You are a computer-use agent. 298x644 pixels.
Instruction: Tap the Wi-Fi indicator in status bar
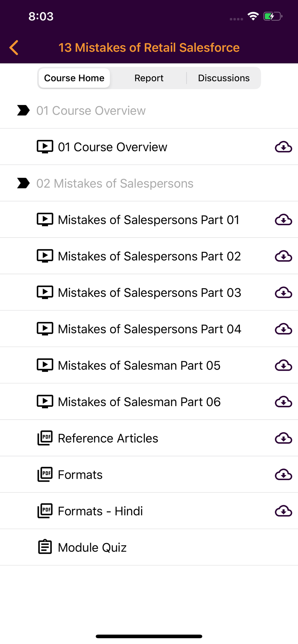pyautogui.click(x=253, y=16)
